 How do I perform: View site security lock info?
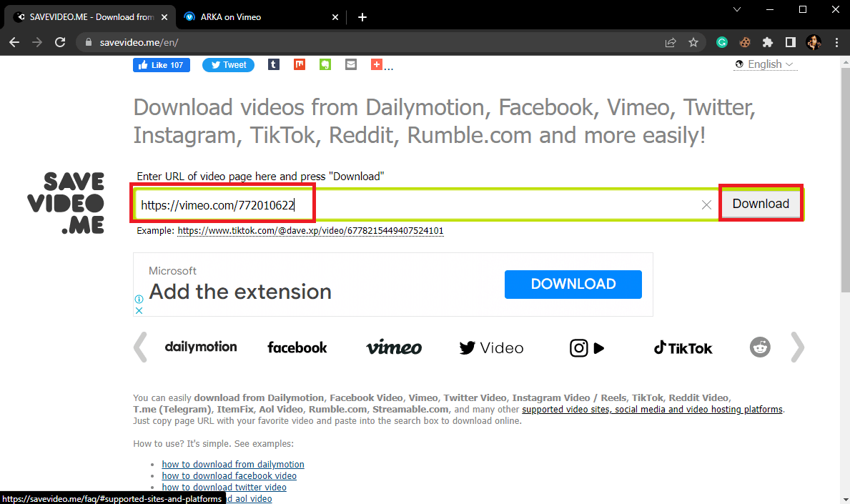point(89,42)
